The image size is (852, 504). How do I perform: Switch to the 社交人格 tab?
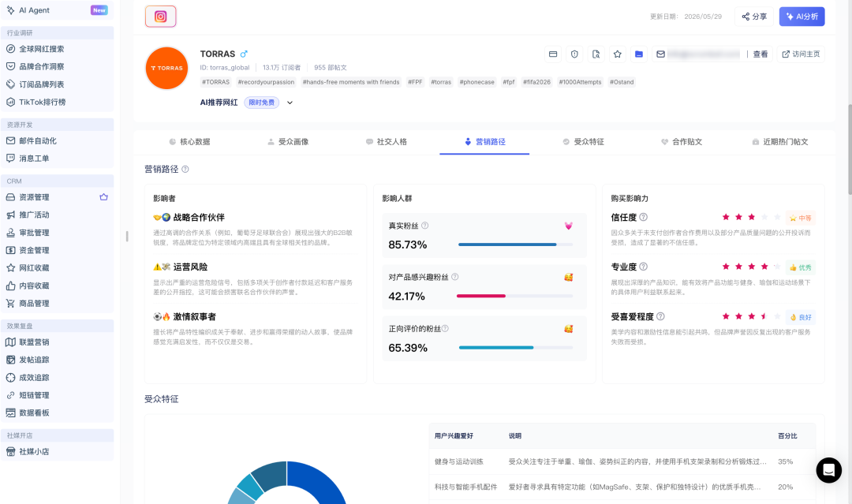point(387,142)
